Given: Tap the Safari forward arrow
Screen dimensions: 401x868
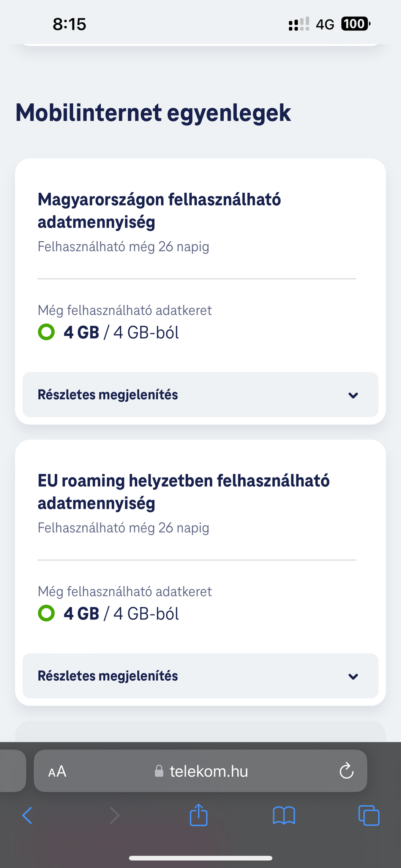Looking at the screenshot, I should tap(114, 815).
